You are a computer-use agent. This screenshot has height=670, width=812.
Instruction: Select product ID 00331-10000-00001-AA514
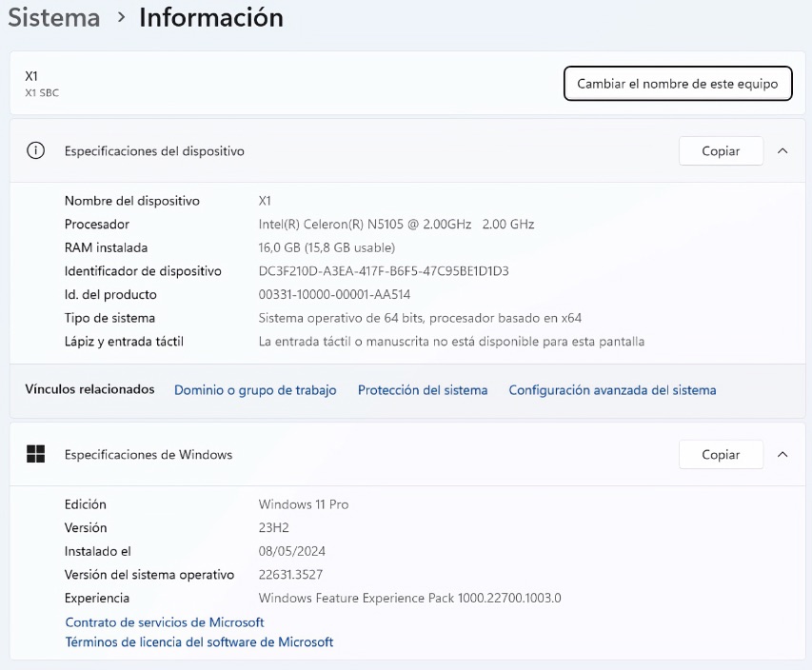coord(334,295)
